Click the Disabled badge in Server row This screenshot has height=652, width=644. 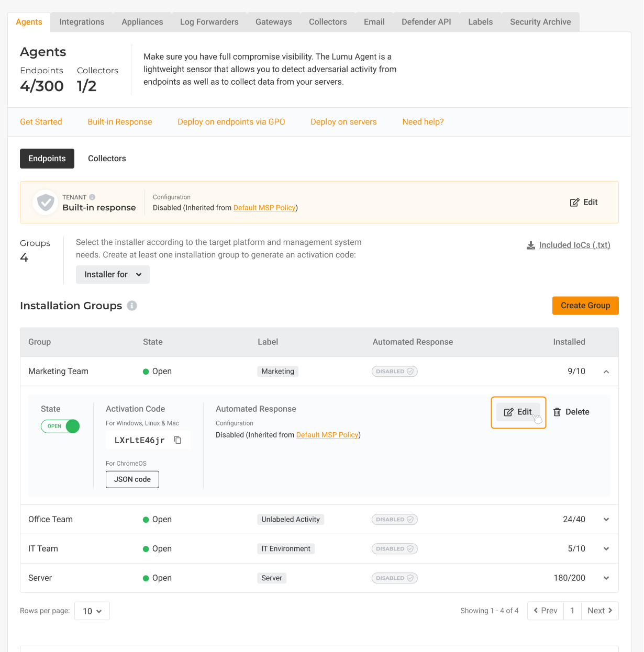(395, 578)
